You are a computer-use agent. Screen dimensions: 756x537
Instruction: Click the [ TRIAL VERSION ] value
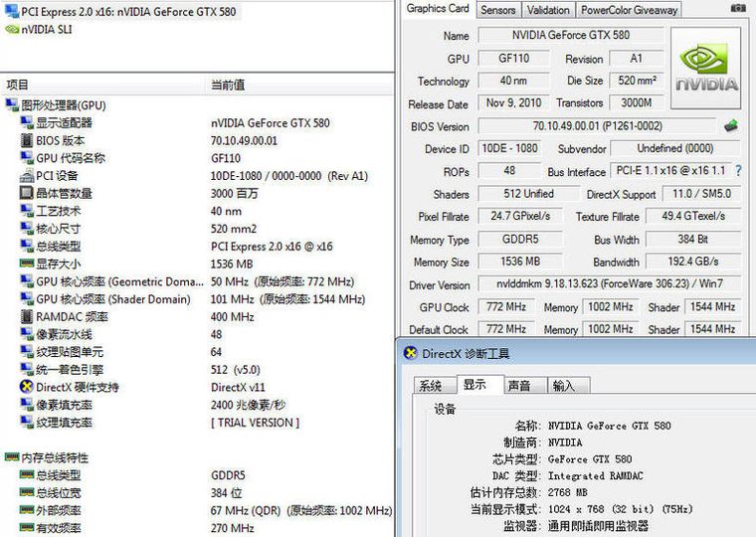255,423
